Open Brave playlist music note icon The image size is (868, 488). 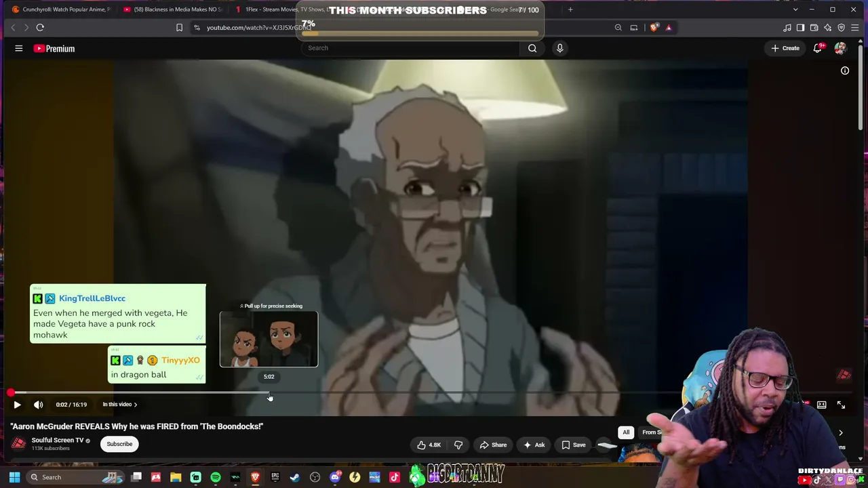787,28
